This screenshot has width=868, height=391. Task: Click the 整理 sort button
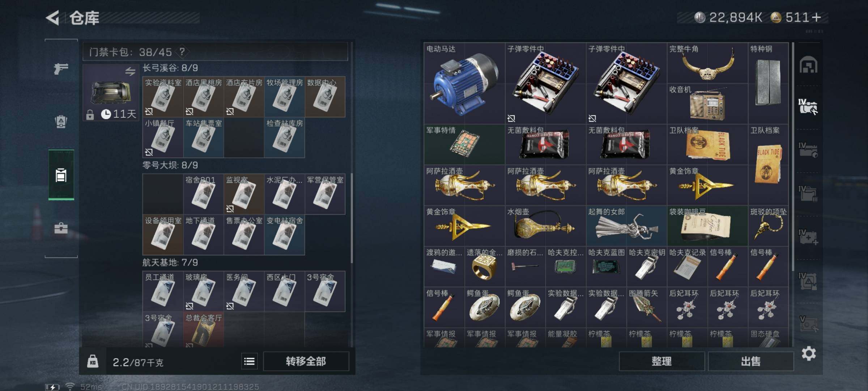(x=661, y=361)
